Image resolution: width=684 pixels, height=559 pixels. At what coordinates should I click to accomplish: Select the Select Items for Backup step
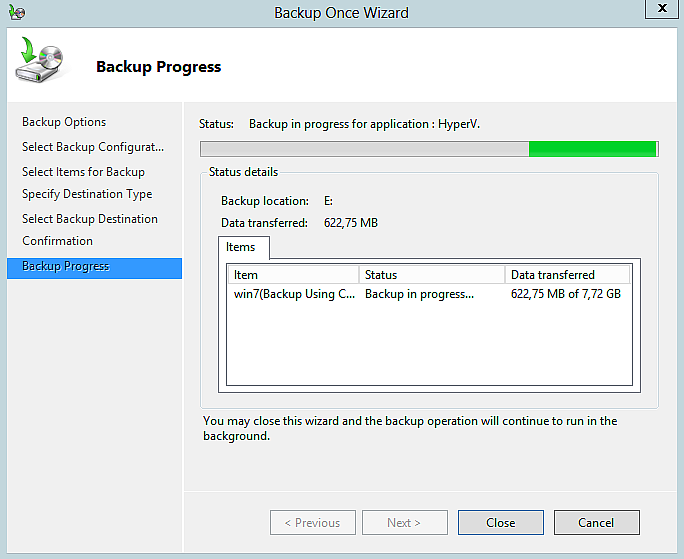(x=83, y=172)
